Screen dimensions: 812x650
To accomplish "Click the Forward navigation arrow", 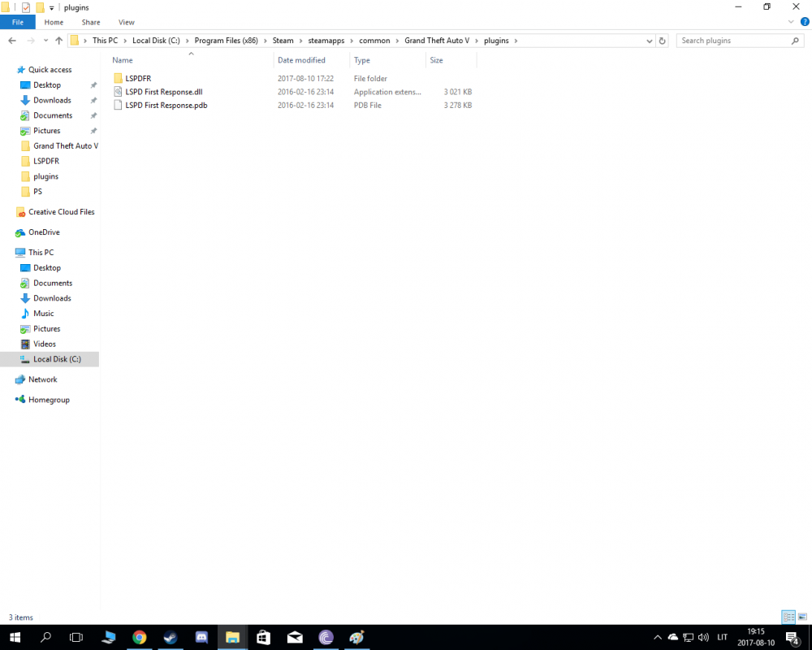I will (x=31, y=41).
